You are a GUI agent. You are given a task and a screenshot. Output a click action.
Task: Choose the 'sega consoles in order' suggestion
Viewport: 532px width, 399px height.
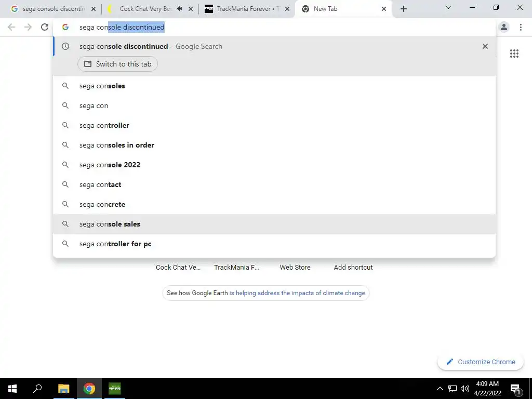tap(274, 145)
